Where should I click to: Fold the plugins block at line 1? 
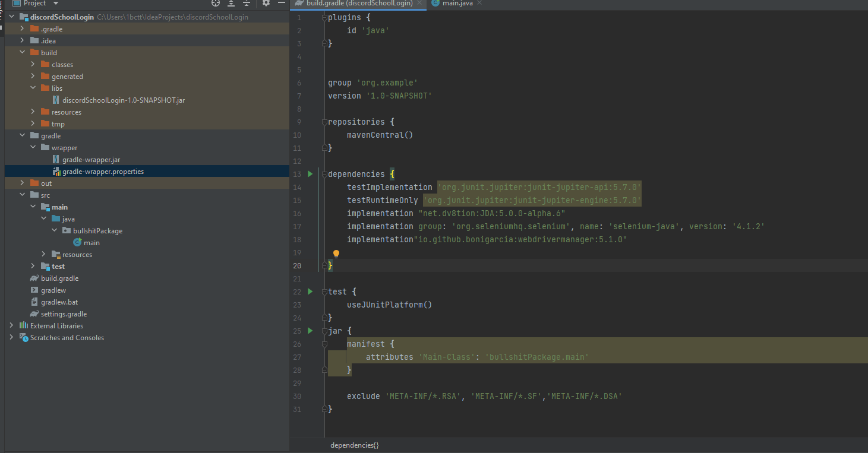click(324, 17)
